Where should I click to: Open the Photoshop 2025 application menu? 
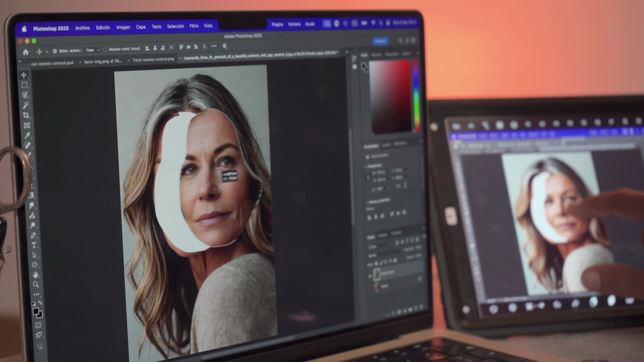point(51,28)
